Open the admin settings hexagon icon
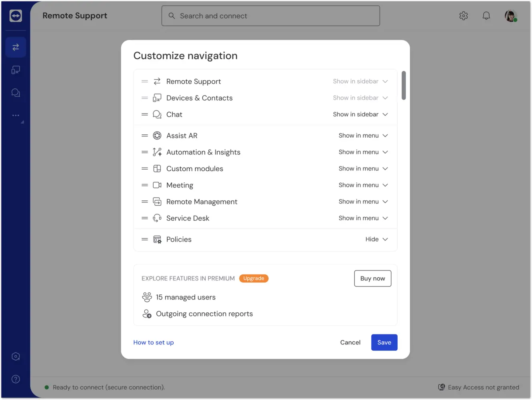This screenshot has height=400, width=532. [x=16, y=356]
